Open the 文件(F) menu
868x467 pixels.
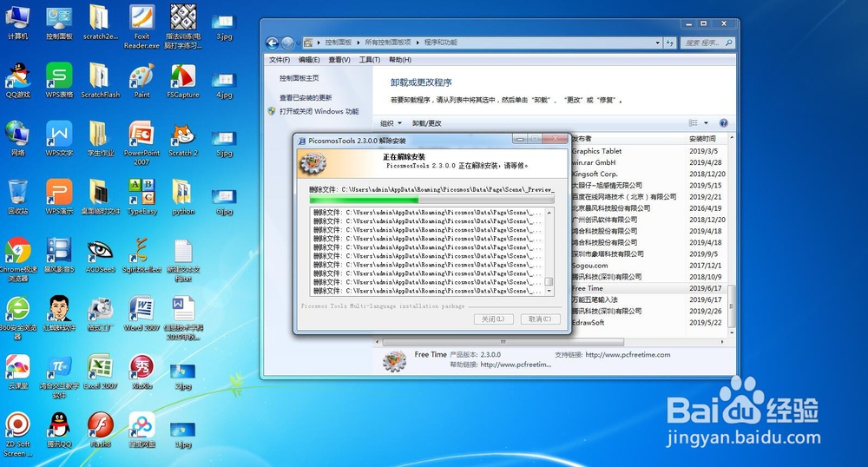[x=279, y=60]
